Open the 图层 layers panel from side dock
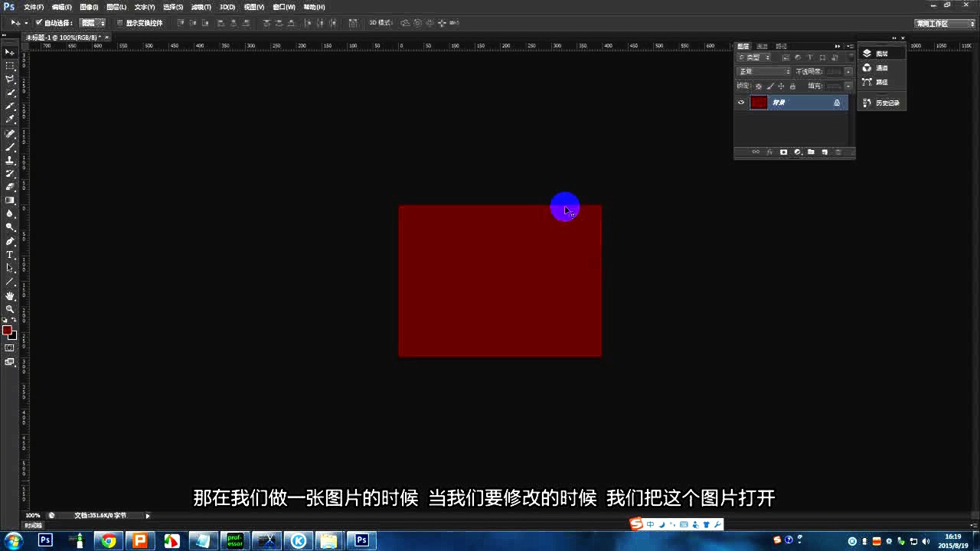 (882, 54)
